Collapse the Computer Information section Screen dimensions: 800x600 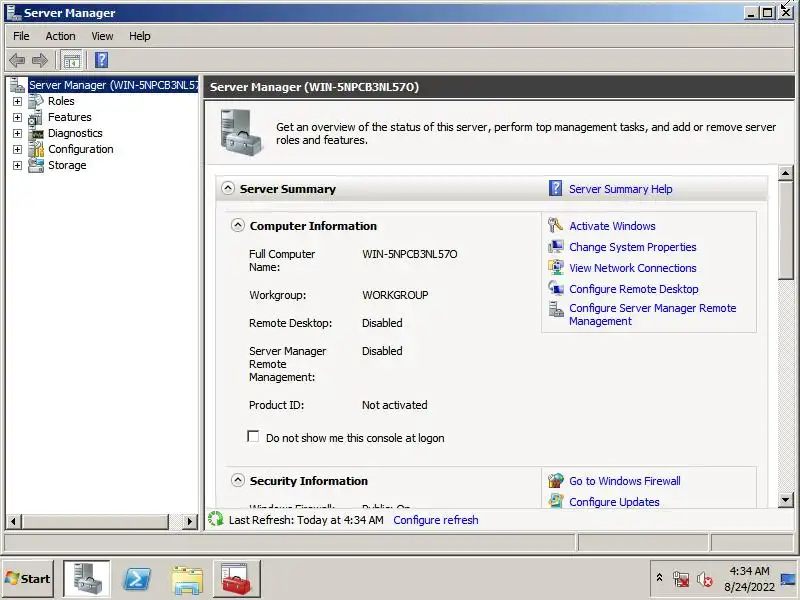(238, 225)
